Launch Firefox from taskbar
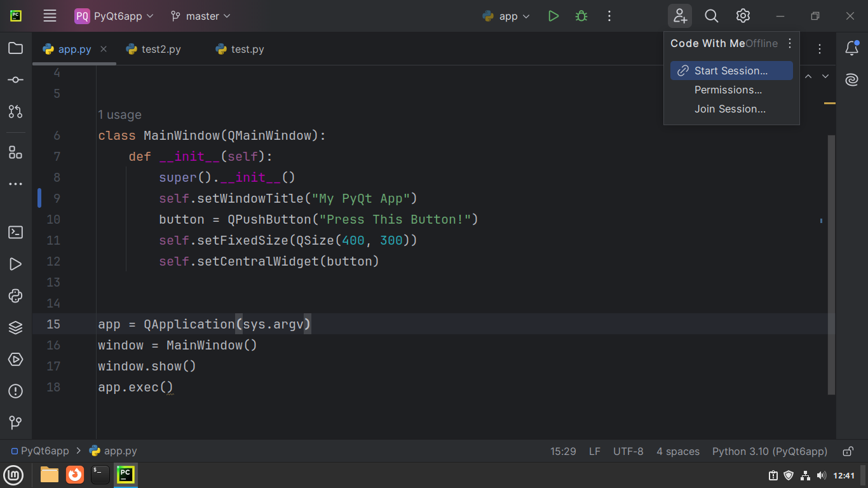This screenshot has width=868, height=488. (x=75, y=475)
